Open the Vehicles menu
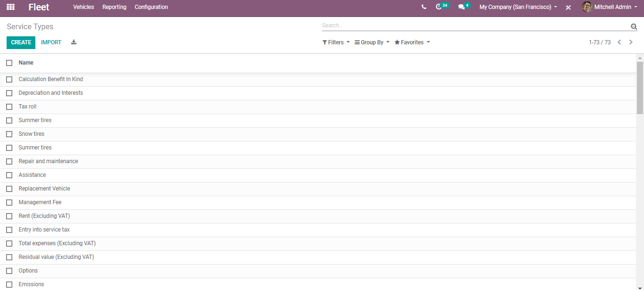644x290 pixels. point(83,7)
